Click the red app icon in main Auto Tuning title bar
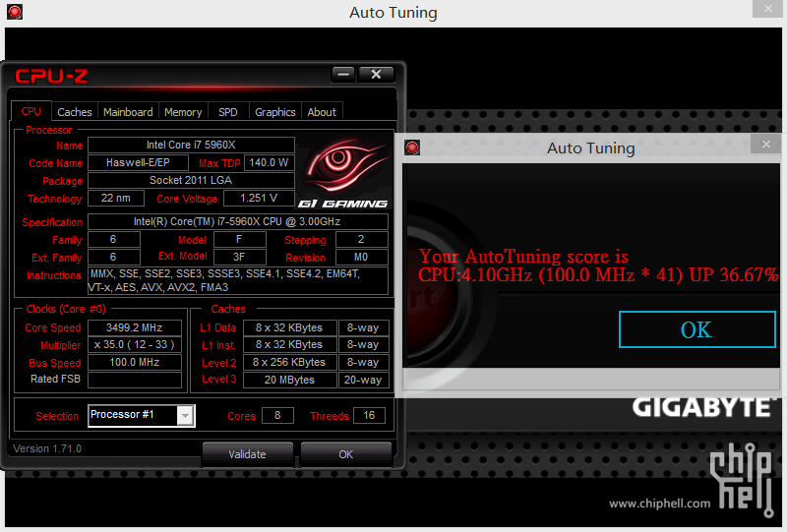 pyautogui.click(x=15, y=12)
